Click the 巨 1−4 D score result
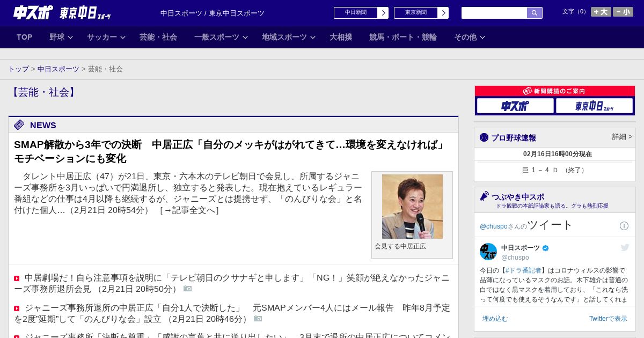Image resolution: width=644 pixels, height=338 pixels. tap(555, 170)
